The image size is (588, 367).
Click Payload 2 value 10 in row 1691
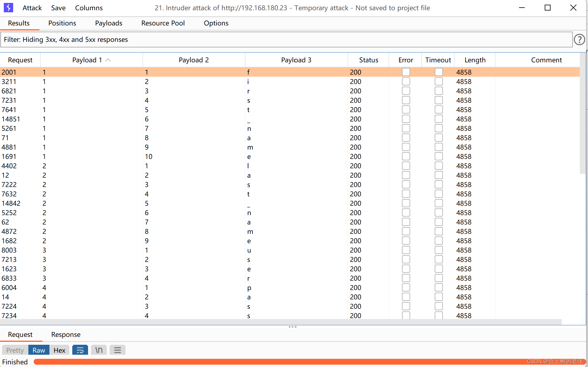click(149, 157)
